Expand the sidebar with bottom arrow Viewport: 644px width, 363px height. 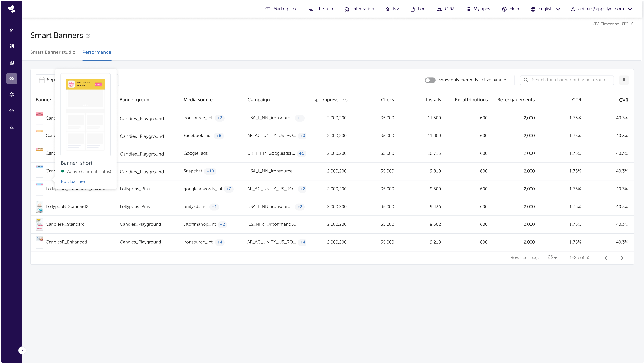pos(22,351)
